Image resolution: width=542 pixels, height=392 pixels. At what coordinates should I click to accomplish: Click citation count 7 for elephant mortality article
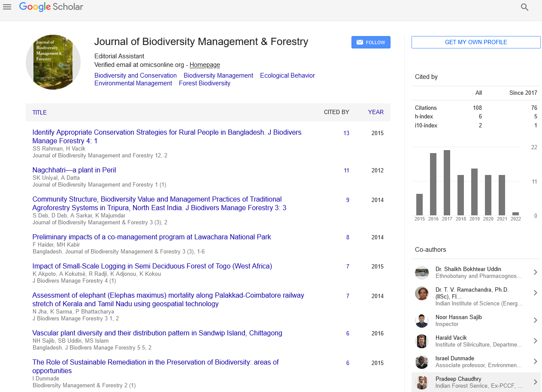point(348,296)
